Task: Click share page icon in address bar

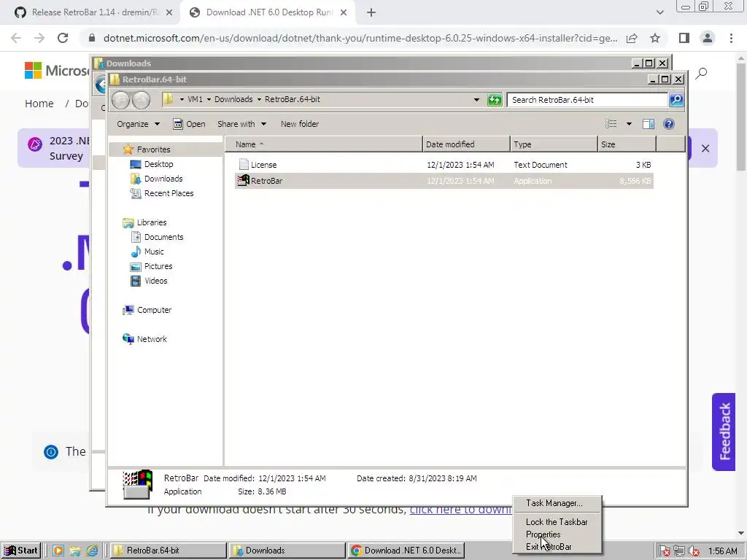Action: [x=632, y=38]
